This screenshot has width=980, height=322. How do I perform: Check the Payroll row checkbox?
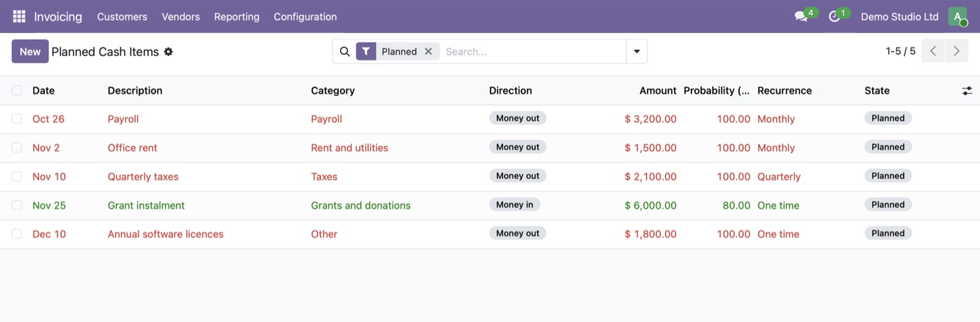(17, 119)
